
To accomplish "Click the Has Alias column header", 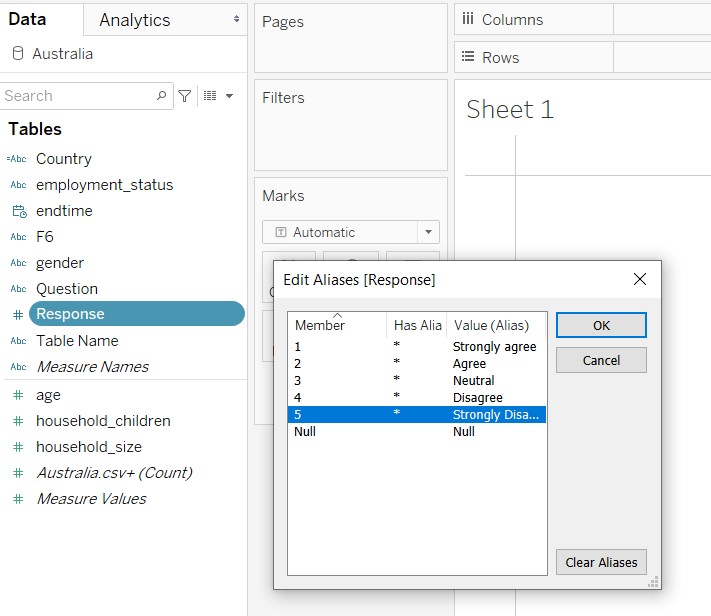I will point(417,325).
